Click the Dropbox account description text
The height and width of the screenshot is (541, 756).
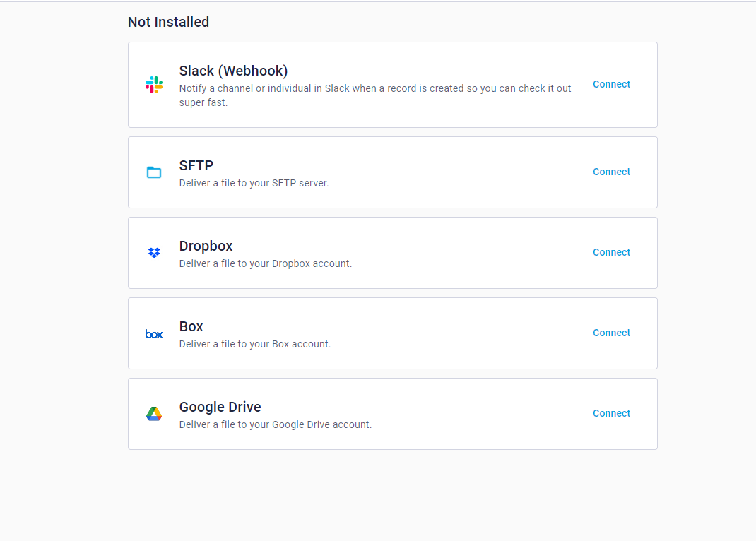click(x=265, y=263)
